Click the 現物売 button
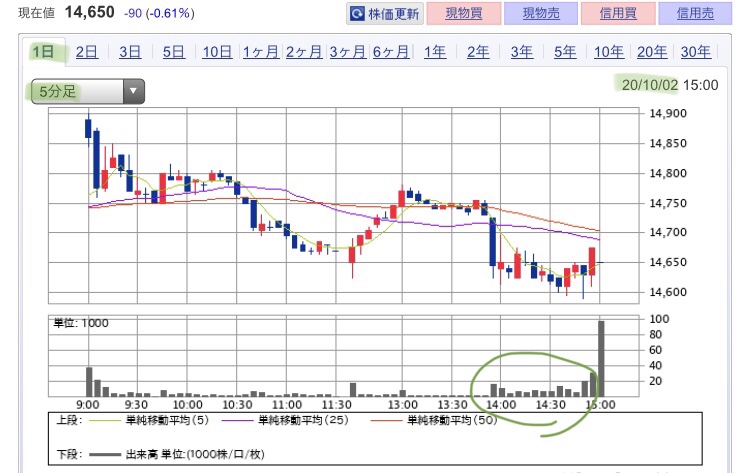 point(541,13)
